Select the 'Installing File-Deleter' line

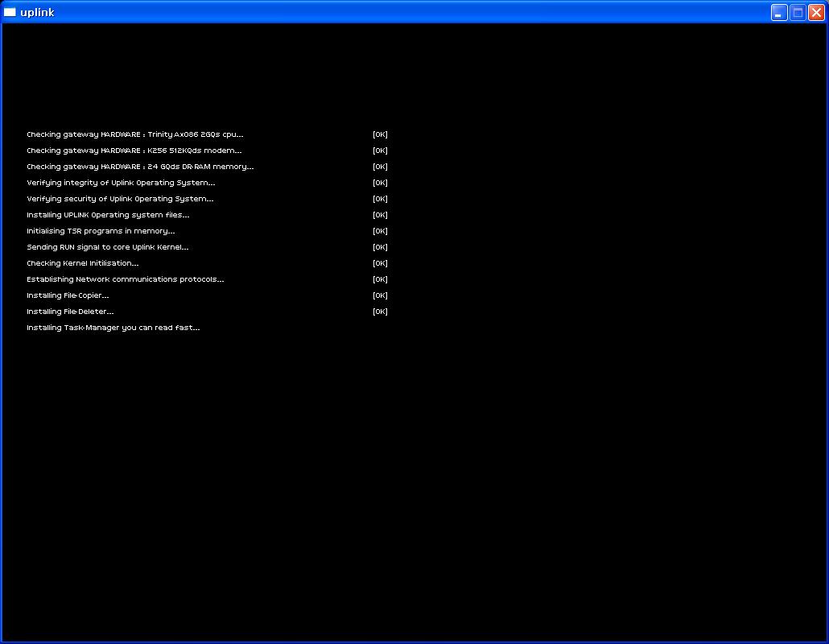pos(70,312)
